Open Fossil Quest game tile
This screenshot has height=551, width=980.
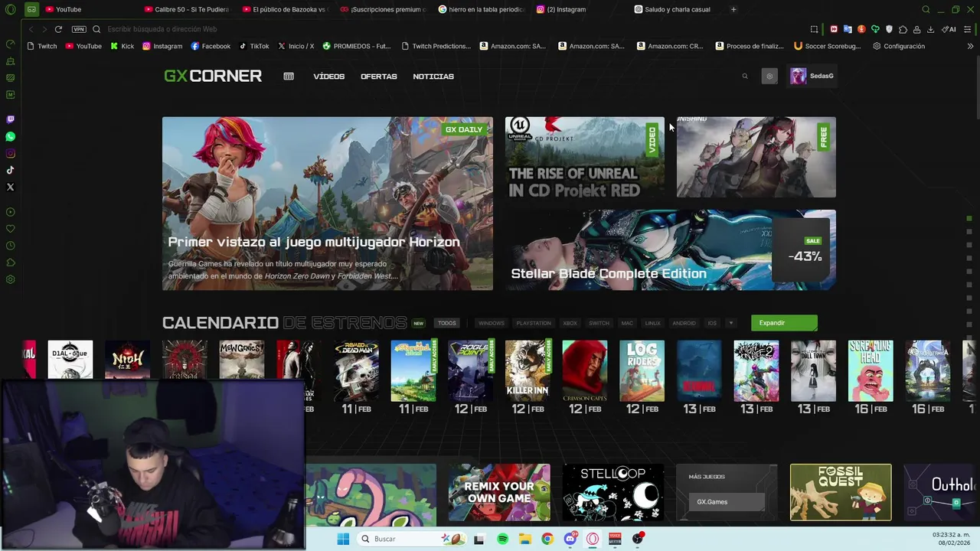[x=841, y=492]
